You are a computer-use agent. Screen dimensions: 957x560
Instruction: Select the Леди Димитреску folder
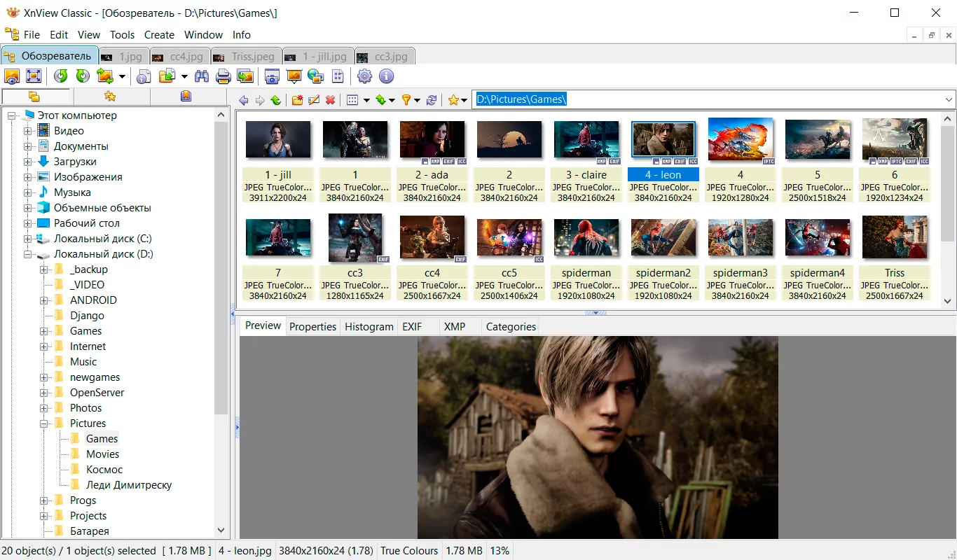[128, 485]
